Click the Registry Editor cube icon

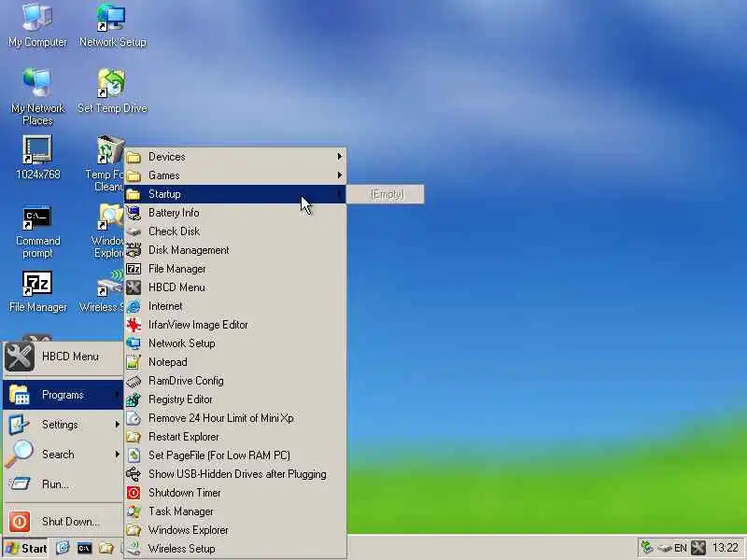click(134, 399)
